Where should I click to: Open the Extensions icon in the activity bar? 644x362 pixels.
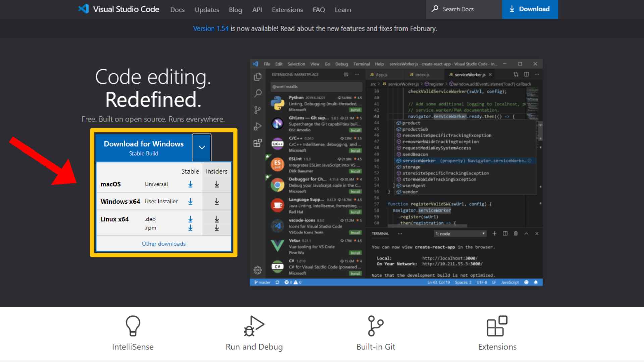pyautogui.click(x=257, y=143)
